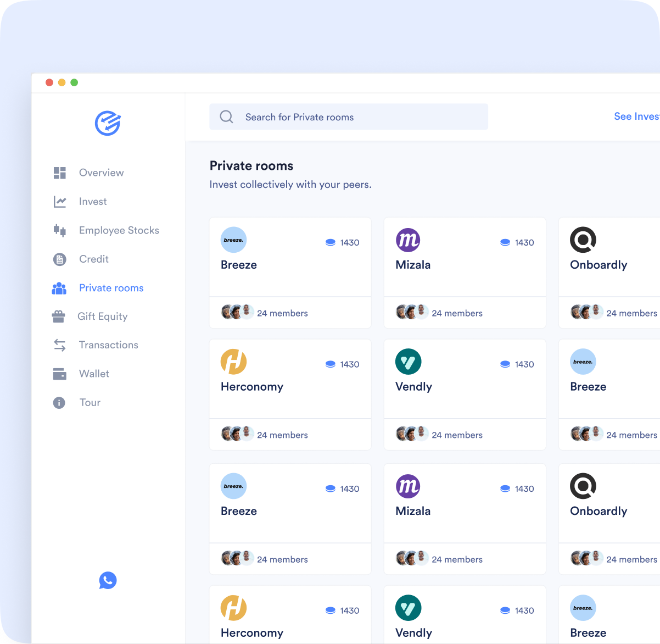This screenshot has width=660, height=644.
Task: Click the orange Herconomy logo in the second row
Action: pos(233,362)
